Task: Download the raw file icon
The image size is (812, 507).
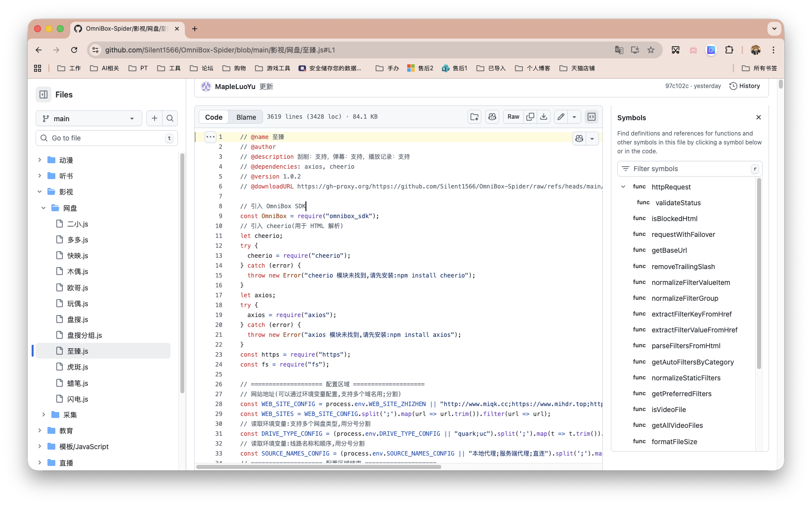Action: (x=544, y=117)
